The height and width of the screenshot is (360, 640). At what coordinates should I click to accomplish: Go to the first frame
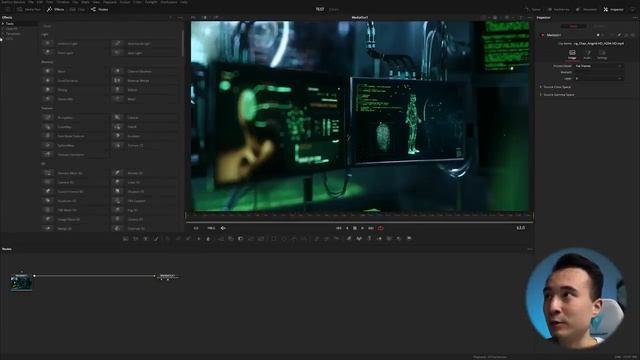tap(338, 228)
